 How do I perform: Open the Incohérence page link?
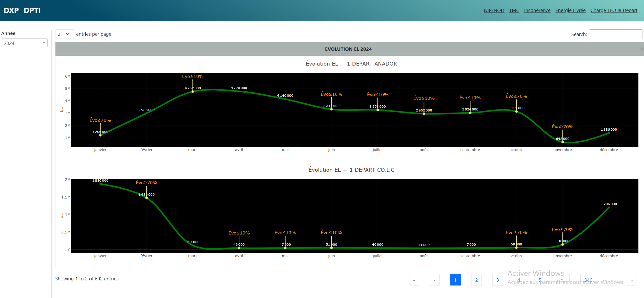point(537,10)
